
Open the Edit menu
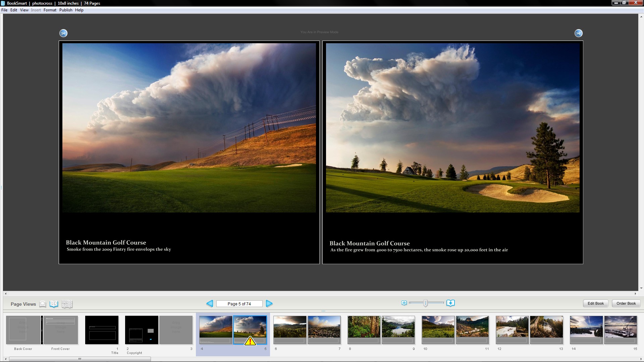click(x=14, y=10)
